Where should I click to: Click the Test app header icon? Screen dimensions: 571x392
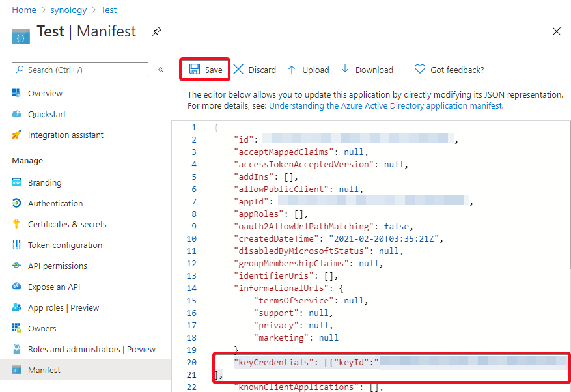pos(21,36)
